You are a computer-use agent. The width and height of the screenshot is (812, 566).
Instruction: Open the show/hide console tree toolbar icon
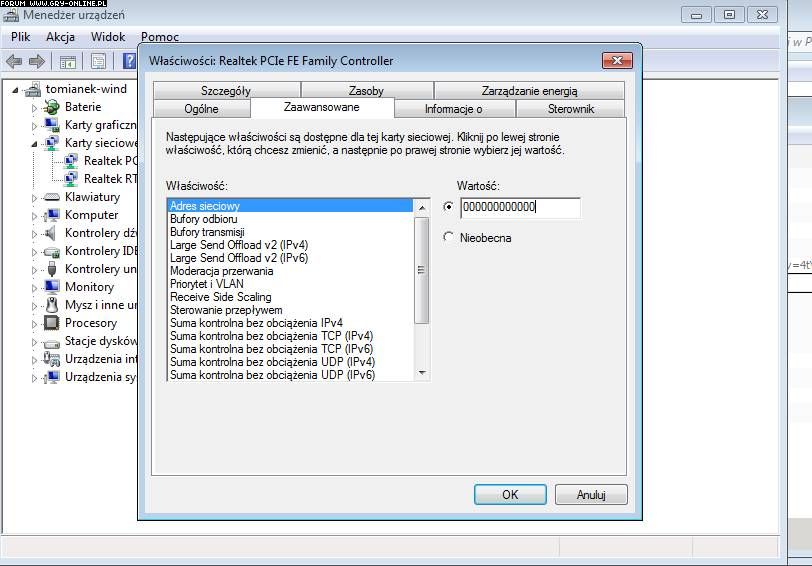[x=67, y=62]
